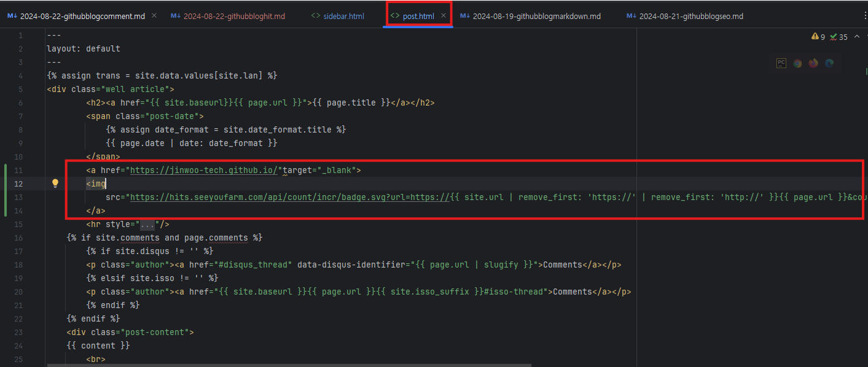This screenshot has width=868, height=367.
Task: Open page preview in Firefox
Action: point(813,63)
